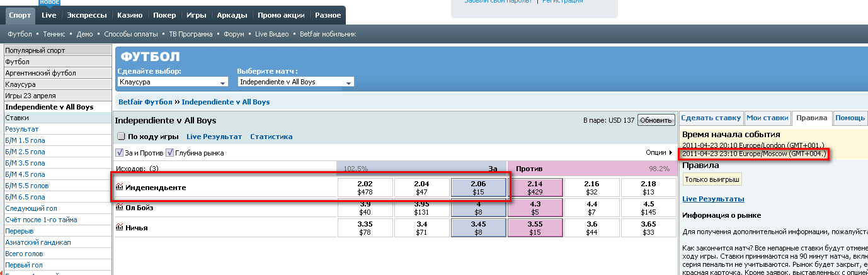The height and width of the screenshot is (275, 868).
Task: Open the Ничья price chart icon
Action: point(120,228)
